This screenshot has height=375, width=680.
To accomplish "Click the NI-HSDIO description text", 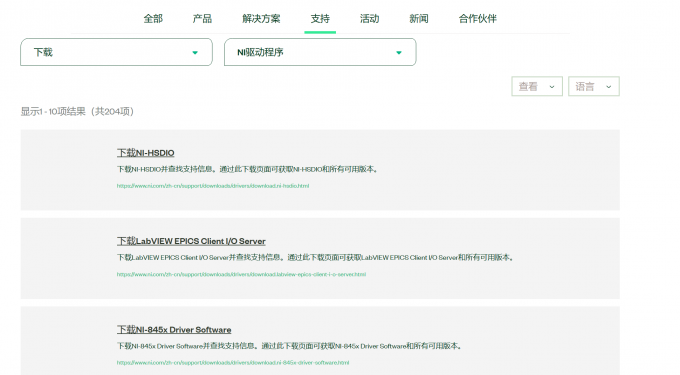I will (248, 169).
